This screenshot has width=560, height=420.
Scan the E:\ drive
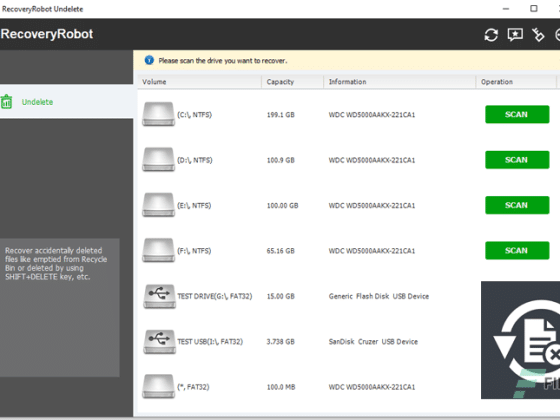pos(517,205)
